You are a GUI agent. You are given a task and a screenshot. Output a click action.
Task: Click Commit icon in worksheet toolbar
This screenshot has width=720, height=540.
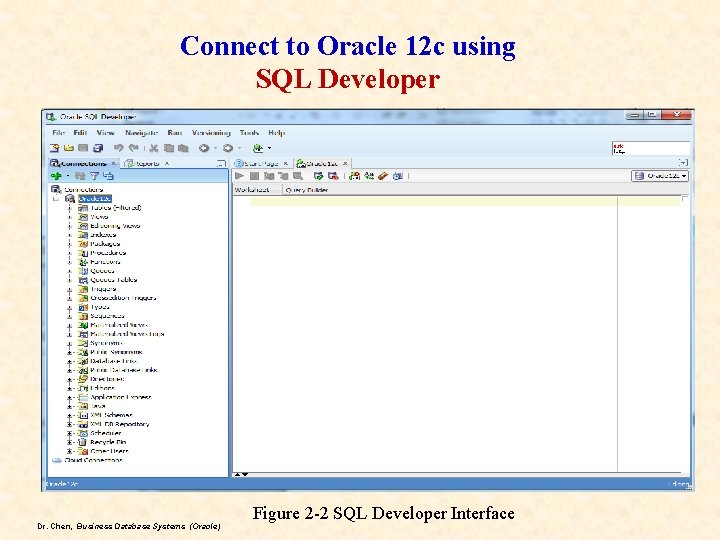[x=318, y=176]
